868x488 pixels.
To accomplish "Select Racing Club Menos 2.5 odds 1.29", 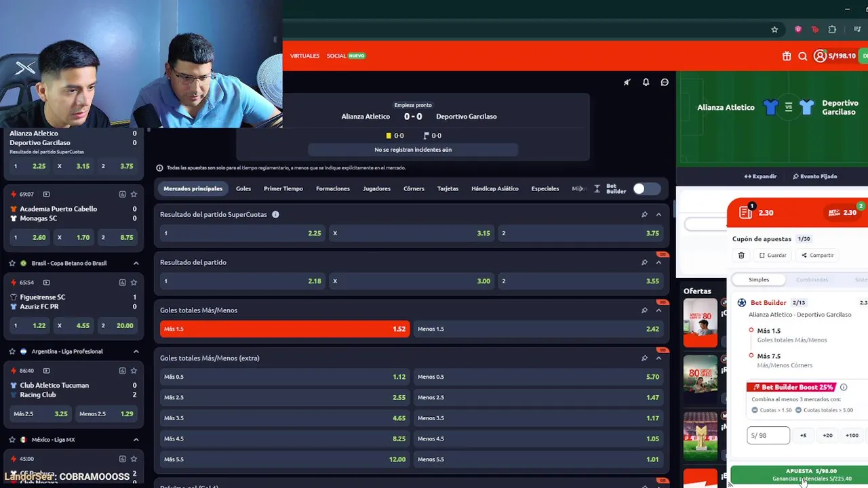I will click(106, 413).
